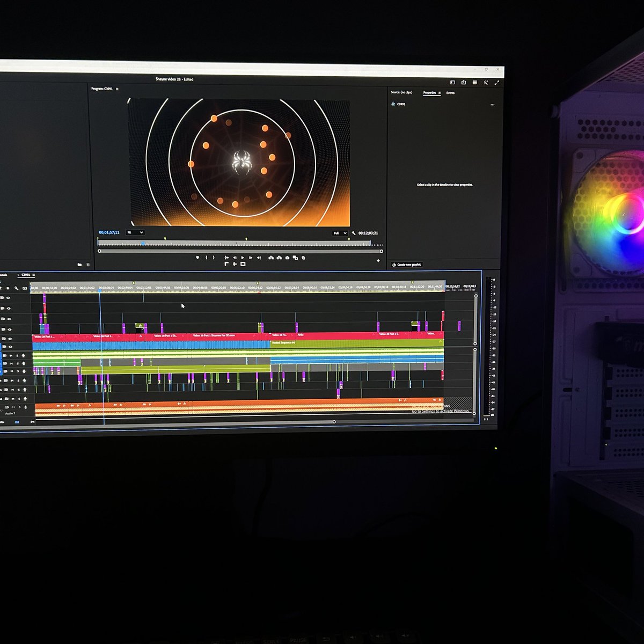Click the Quick Export share icon
Screen dimensions: 644x644
click(x=464, y=83)
